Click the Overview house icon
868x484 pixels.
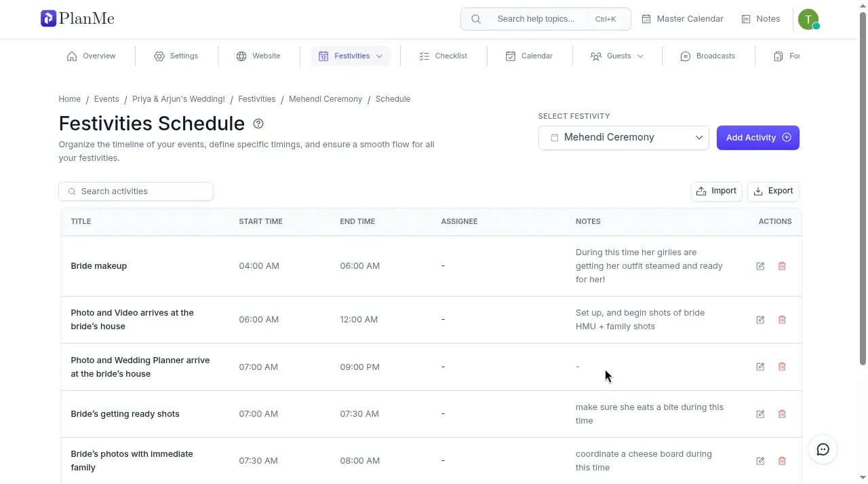72,56
